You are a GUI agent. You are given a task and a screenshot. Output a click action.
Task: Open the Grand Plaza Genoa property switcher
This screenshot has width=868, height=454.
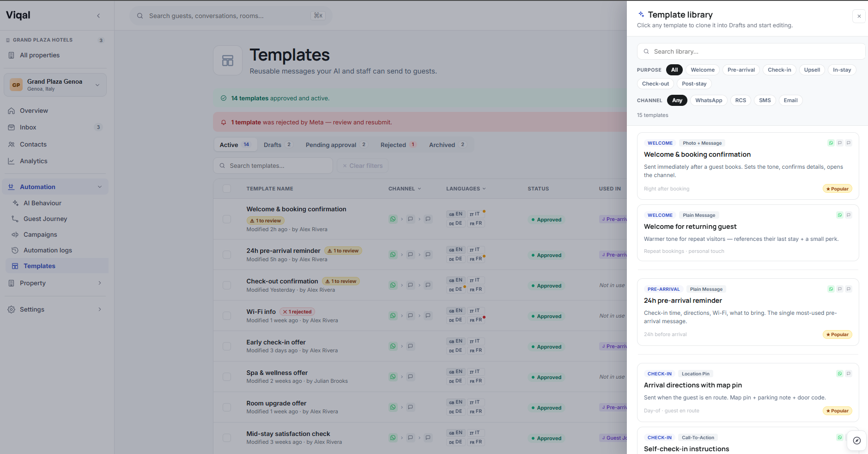coord(55,85)
